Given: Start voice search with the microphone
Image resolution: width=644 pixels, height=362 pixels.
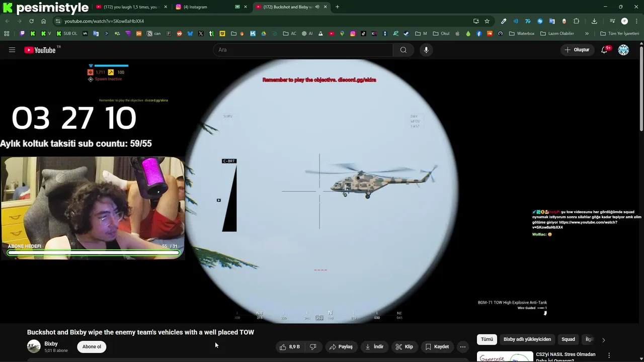Looking at the screenshot, I should [426, 50].
